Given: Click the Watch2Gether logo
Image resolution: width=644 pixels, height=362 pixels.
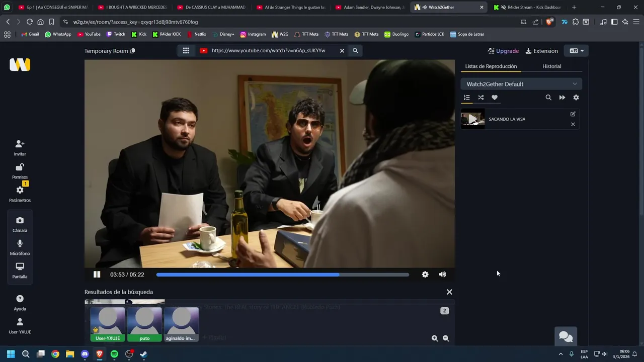Looking at the screenshot, I should pos(20,64).
